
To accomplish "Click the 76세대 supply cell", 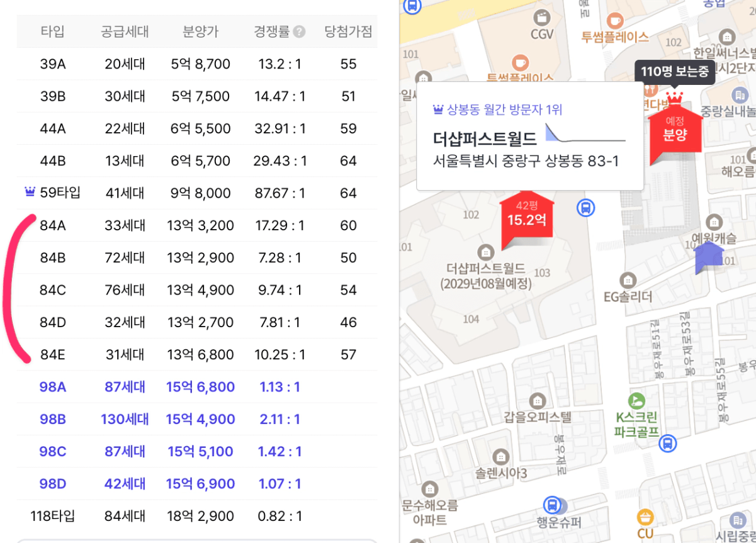I will click(125, 290).
